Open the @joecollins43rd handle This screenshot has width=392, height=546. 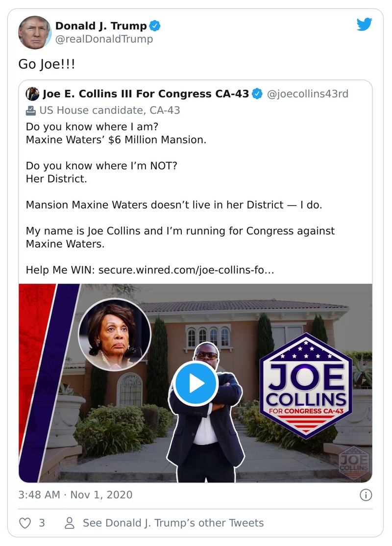tap(308, 94)
